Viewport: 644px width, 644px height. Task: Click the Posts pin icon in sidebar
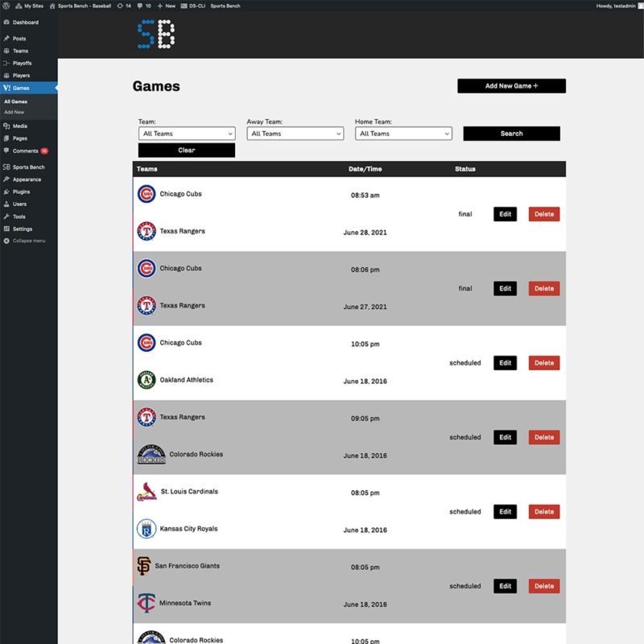(x=6, y=38)
